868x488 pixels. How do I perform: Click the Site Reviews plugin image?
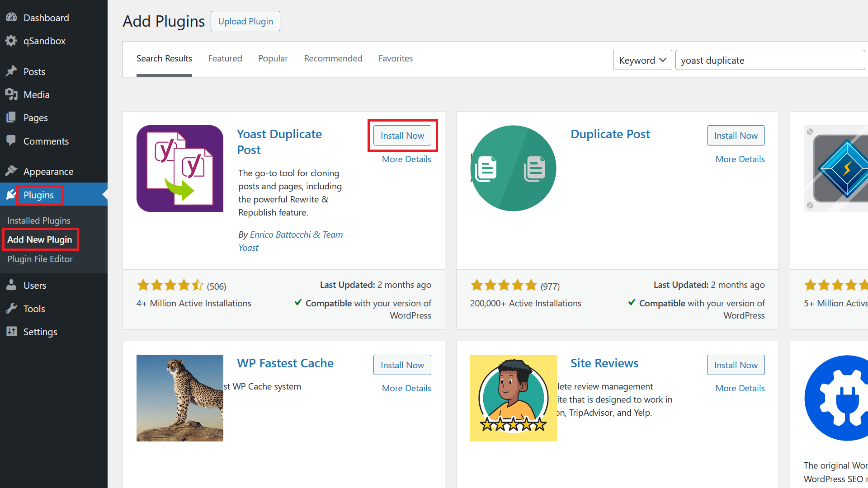(x=514, y=398)
